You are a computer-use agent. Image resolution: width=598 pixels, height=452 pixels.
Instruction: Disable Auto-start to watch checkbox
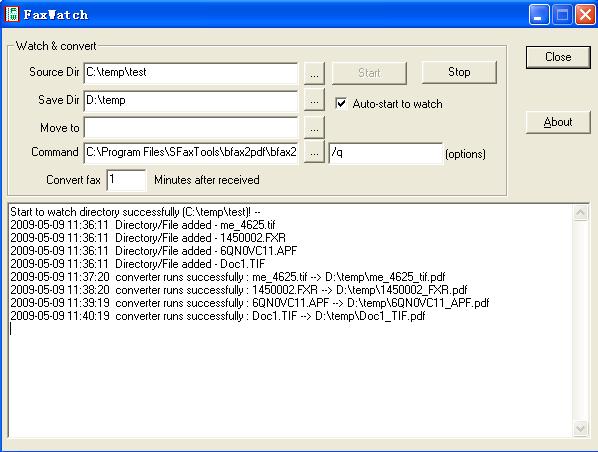[x=341, y=103]
